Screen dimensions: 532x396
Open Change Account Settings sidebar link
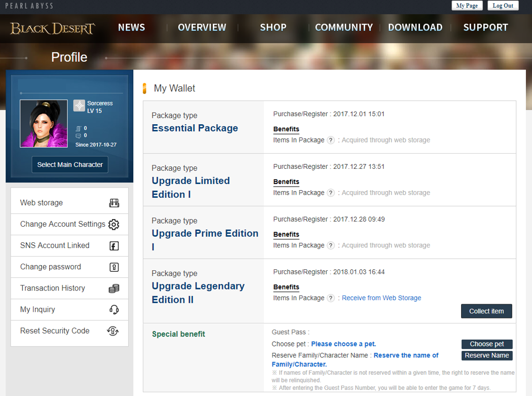click(69, 225)
